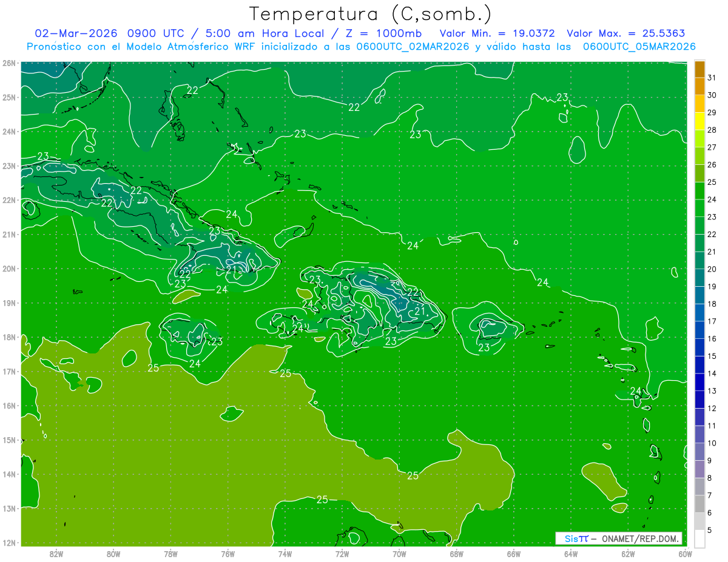
Task: Click the 8 label on the color scale
Action: 709,478
